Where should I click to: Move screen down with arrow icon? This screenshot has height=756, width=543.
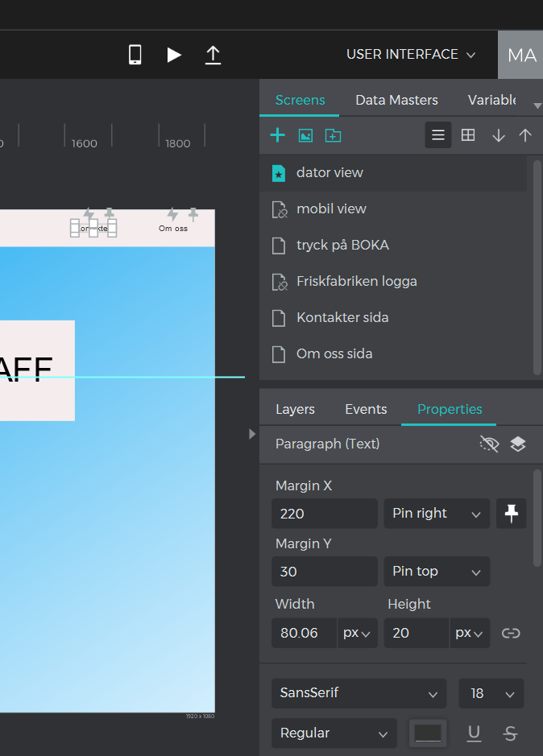499,135
